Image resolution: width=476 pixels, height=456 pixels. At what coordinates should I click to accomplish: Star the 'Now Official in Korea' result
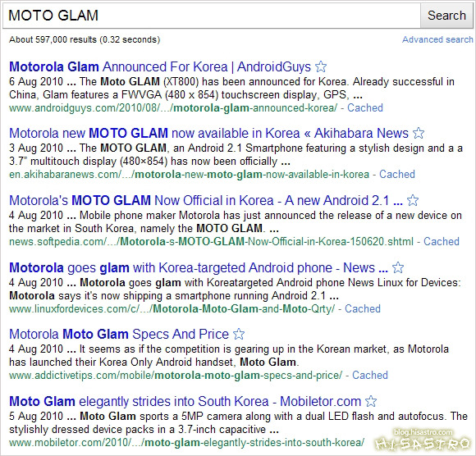click(413, 200)
